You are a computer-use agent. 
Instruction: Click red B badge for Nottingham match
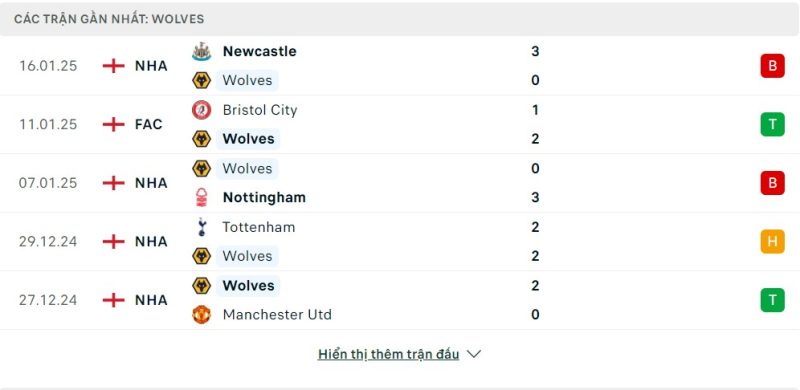772,183
